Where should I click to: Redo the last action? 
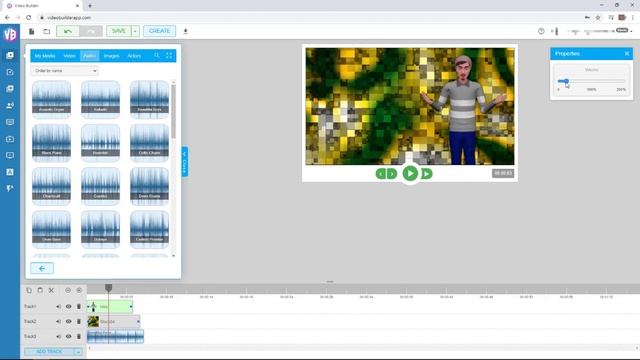91,31
